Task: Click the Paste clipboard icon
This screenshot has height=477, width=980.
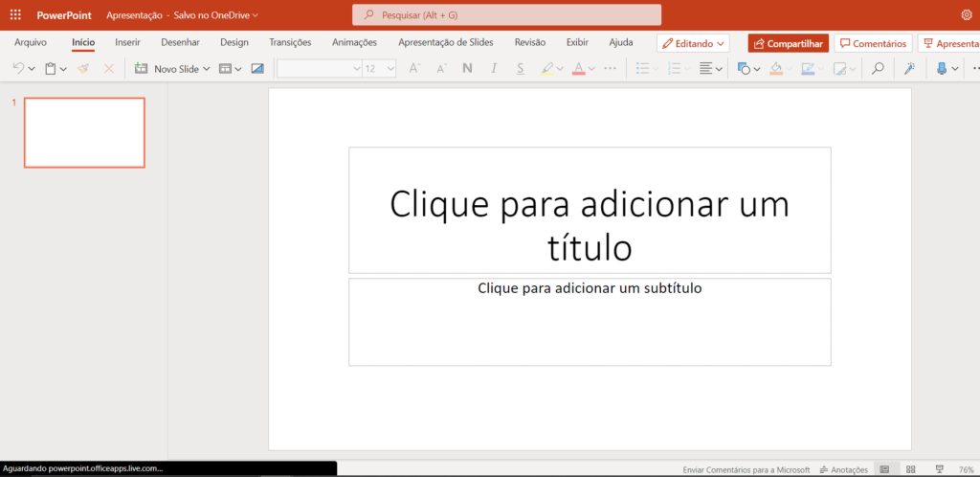Action: pos(51,69)
